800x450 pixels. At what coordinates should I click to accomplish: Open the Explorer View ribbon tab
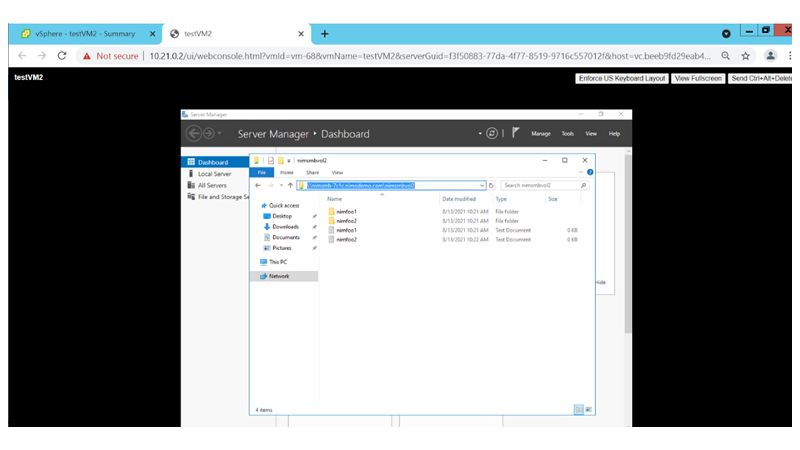[337, 172]
